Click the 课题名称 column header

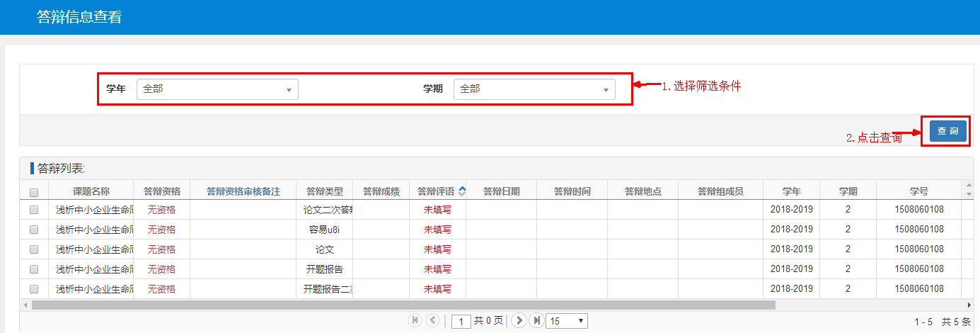pyautogui.click(x=91, y=191)
